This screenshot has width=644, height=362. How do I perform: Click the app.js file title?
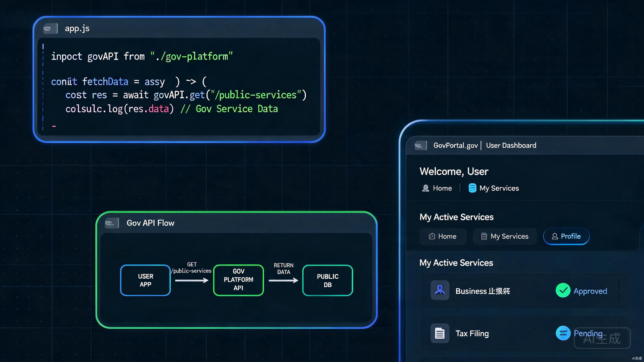pyautogui.click(x=77, y=28)
